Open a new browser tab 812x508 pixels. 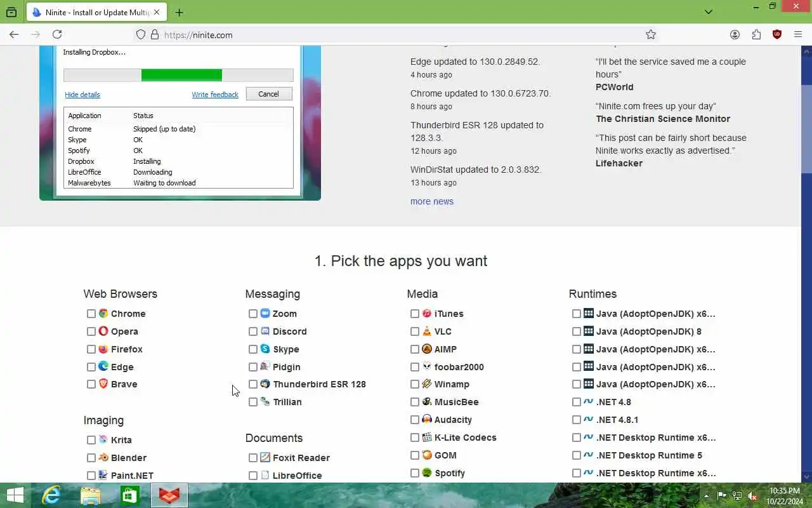pos(179,12)
